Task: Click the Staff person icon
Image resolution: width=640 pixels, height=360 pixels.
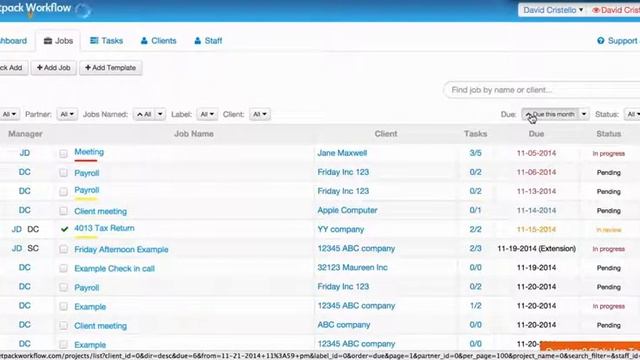Action: pos(198,41)
